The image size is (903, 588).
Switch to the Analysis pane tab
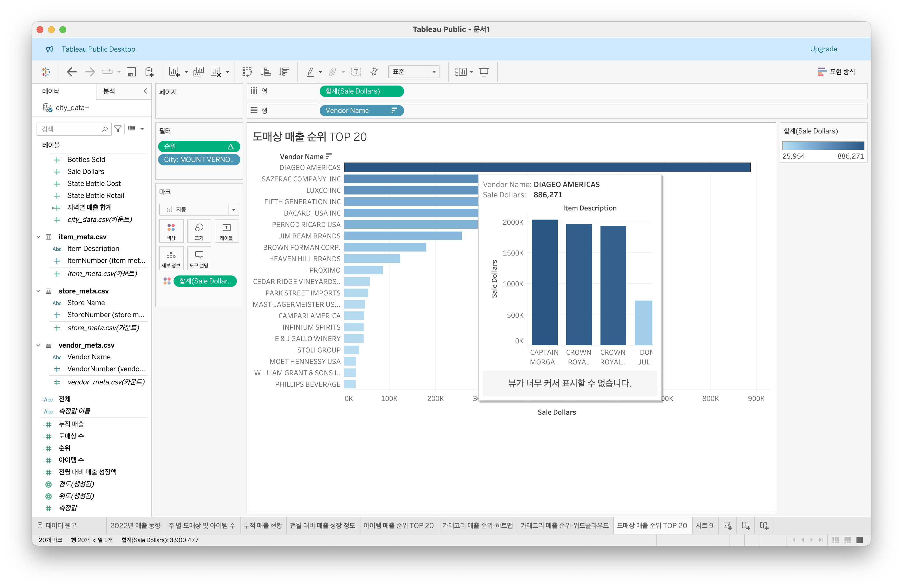pyautogui.click(x=109, y=91)
